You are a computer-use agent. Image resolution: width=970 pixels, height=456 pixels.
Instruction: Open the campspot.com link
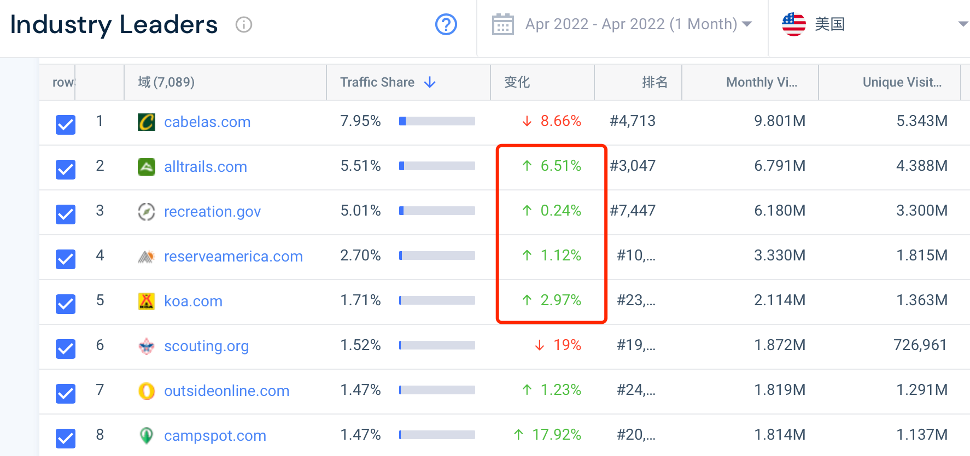pos(215,436)
